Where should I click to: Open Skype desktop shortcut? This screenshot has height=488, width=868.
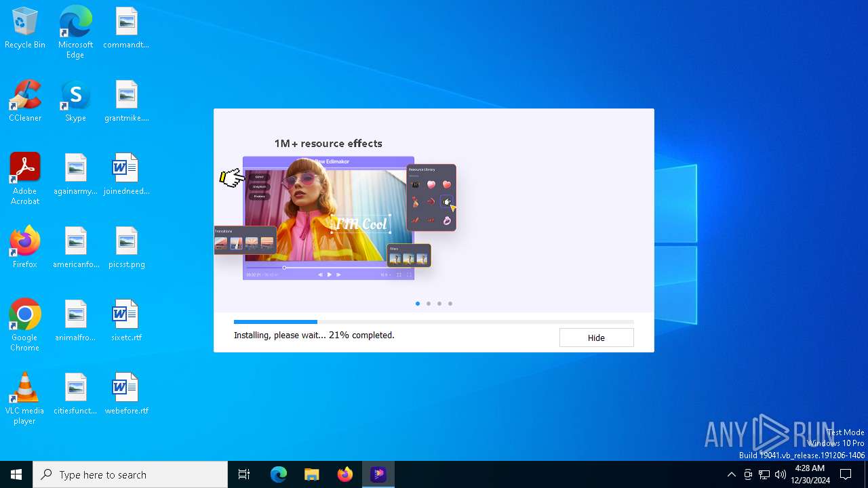point(75,102)
